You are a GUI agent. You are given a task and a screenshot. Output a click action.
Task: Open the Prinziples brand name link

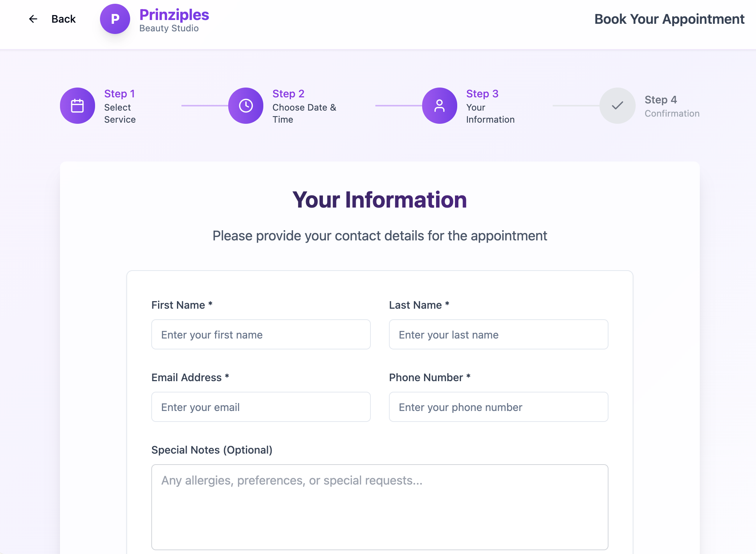(x=174, y=15)
